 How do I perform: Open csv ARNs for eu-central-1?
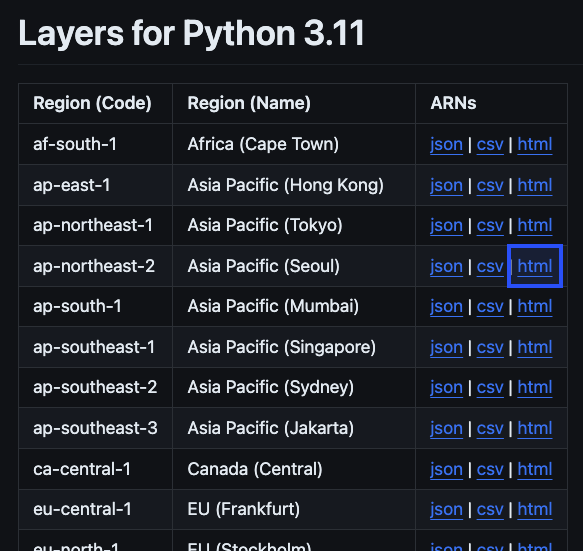click(x=490, y=509)
